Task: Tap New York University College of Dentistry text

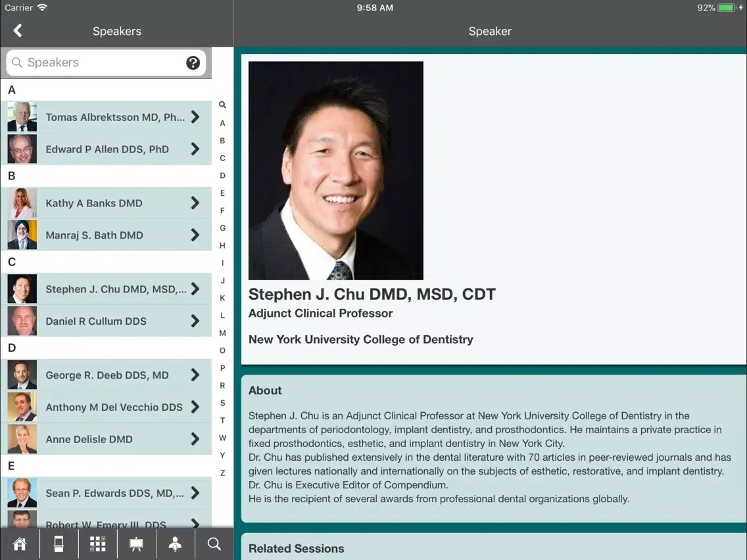Action: tap(360, 340)
